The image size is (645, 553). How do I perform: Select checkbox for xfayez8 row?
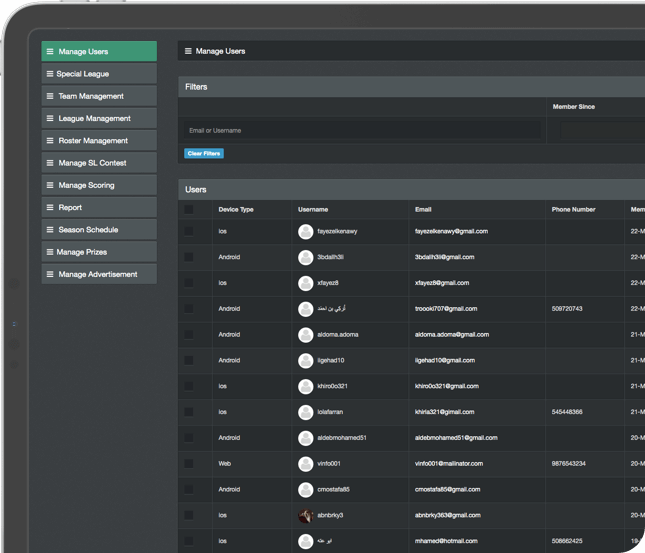coord(189,283)
